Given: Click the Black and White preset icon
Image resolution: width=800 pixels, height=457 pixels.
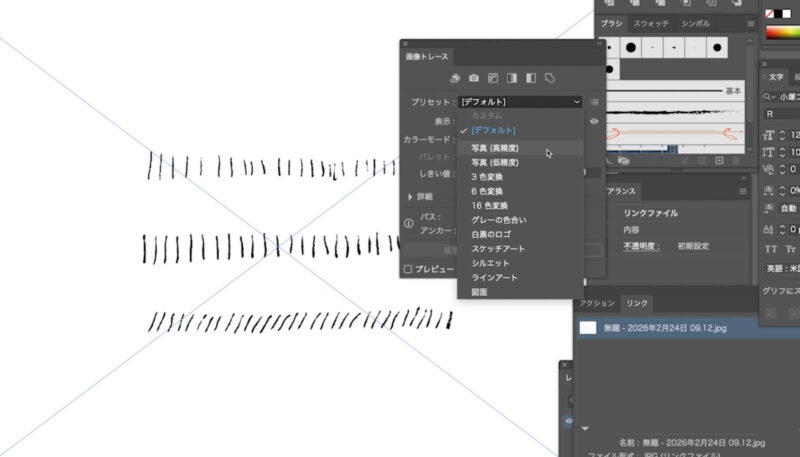Looking at the screenshot, I should [530, 78].
